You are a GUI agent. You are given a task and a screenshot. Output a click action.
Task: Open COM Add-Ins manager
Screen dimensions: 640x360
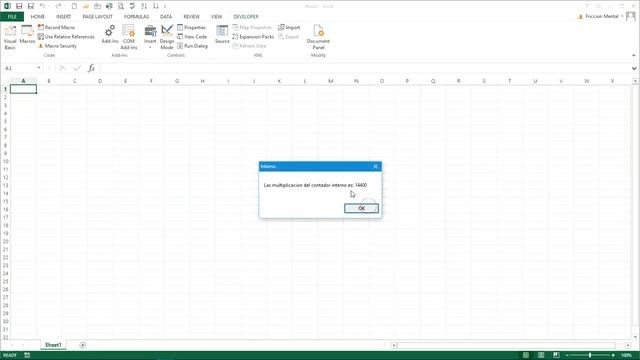129,37
